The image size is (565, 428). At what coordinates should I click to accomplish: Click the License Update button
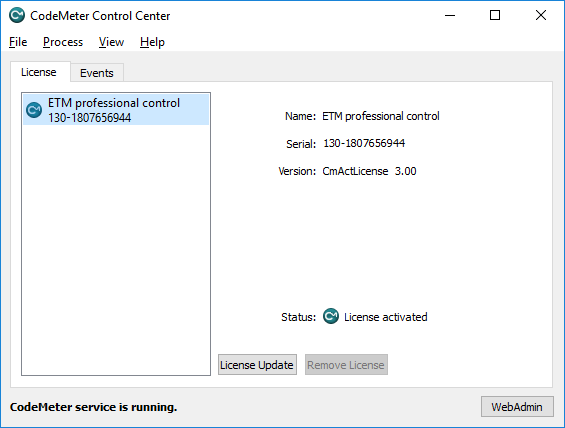tap(257, 365)
